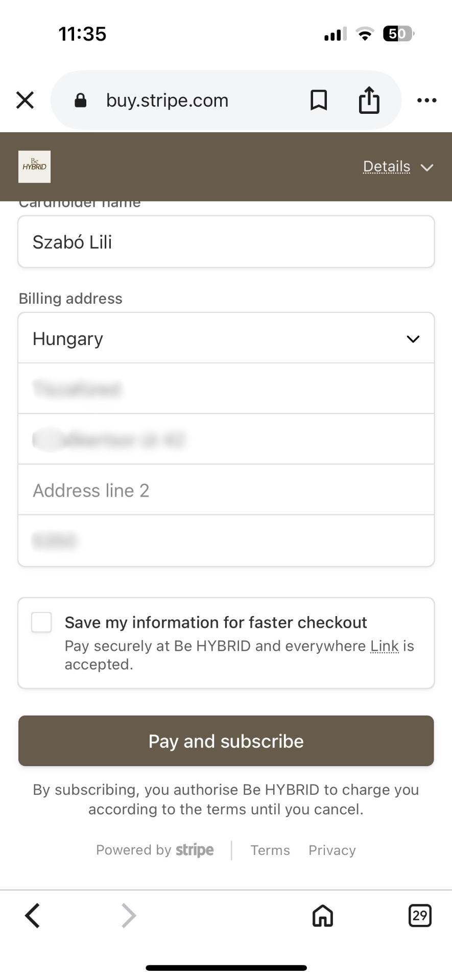Tap the browser forward arrow
Screen dimensions: 452x980
point(129,915)
